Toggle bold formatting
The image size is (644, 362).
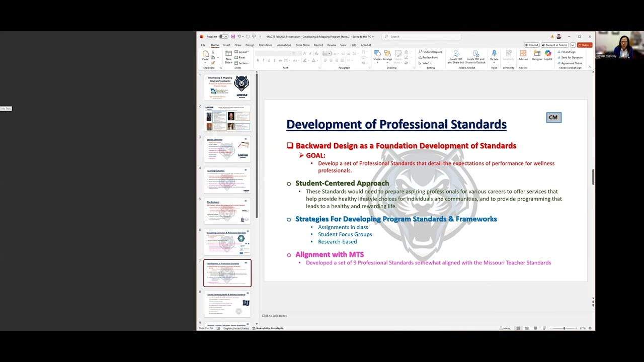[x=258, y=60]
